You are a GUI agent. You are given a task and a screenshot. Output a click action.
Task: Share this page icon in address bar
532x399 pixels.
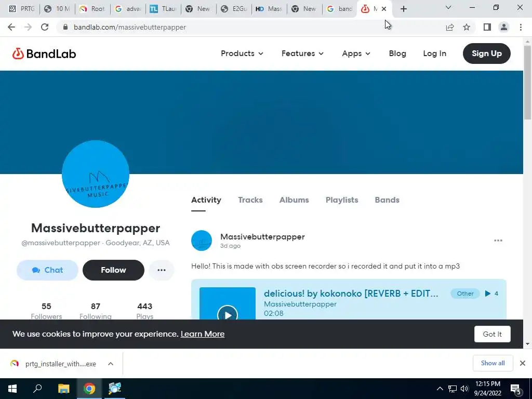point(450,27)
